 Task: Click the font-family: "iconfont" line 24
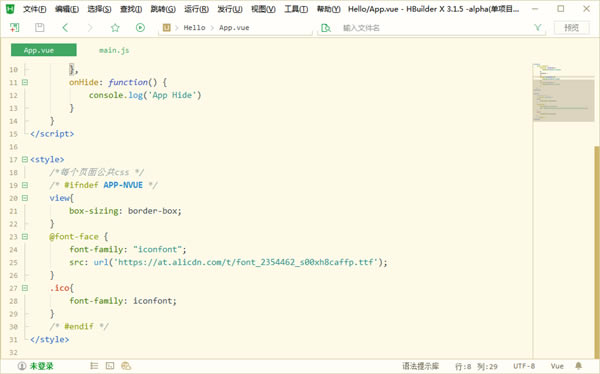pyautogui.click(x=127, y=250)
